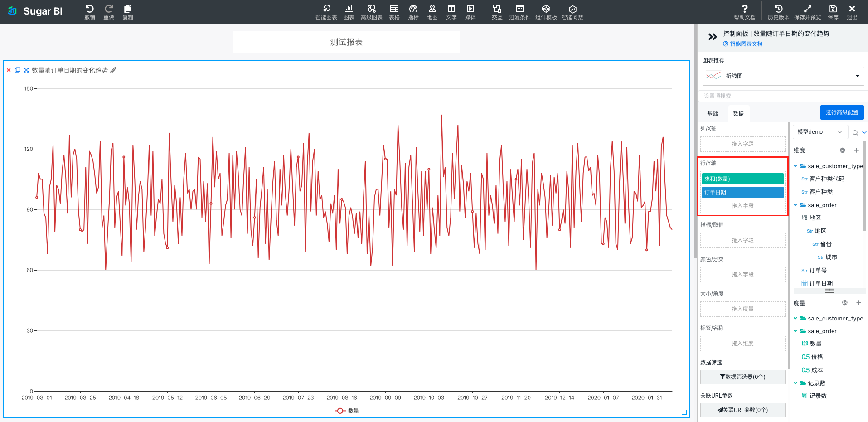Open 历史版本 version history
868x422 pixels.
tap(779, 12)
